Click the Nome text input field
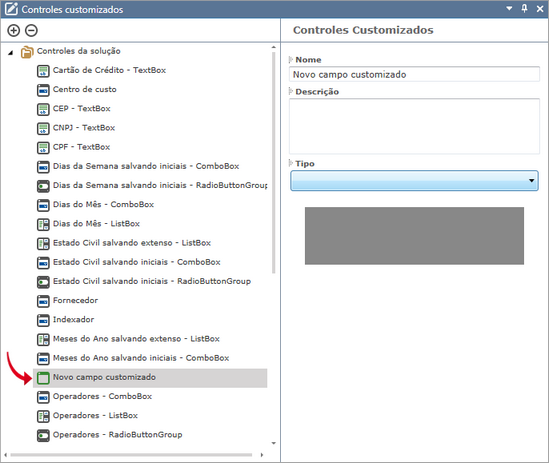 [x=414, y=74]
